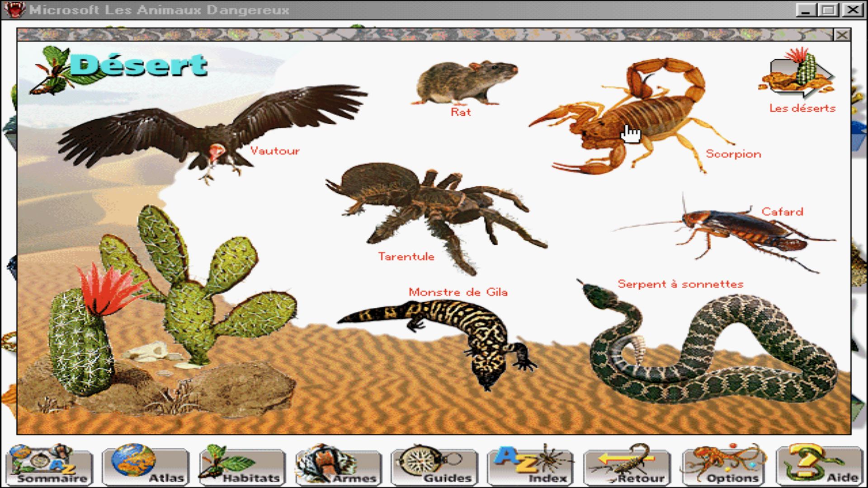Open the Aide help button
868x488 pixels.
[x=820, y=465]
